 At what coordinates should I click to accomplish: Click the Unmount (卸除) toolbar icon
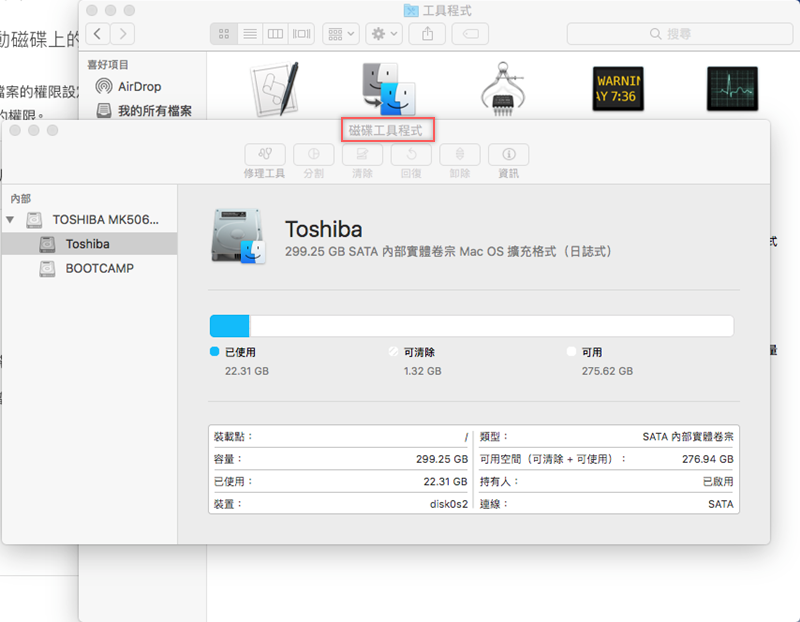(x=460, y=155)
